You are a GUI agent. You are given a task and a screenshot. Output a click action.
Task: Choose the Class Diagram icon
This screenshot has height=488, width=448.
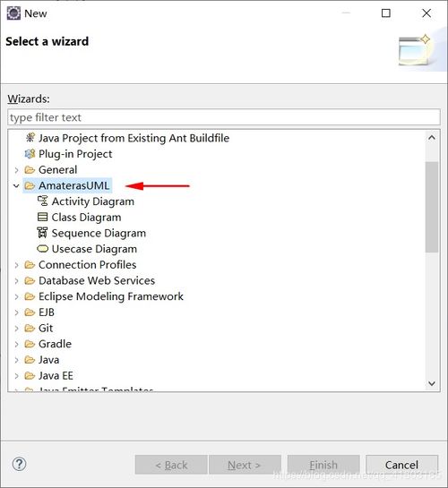point(42,217)
